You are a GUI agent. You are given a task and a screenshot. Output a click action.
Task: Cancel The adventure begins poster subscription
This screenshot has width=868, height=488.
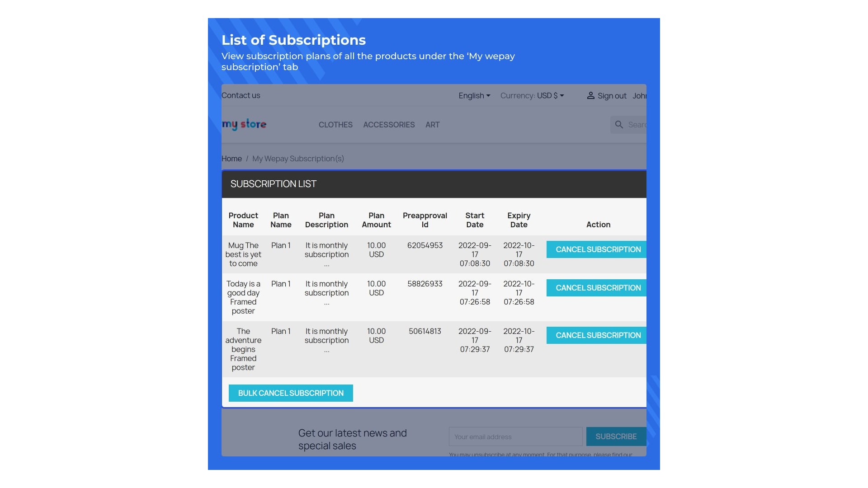[x=598, y=335]
